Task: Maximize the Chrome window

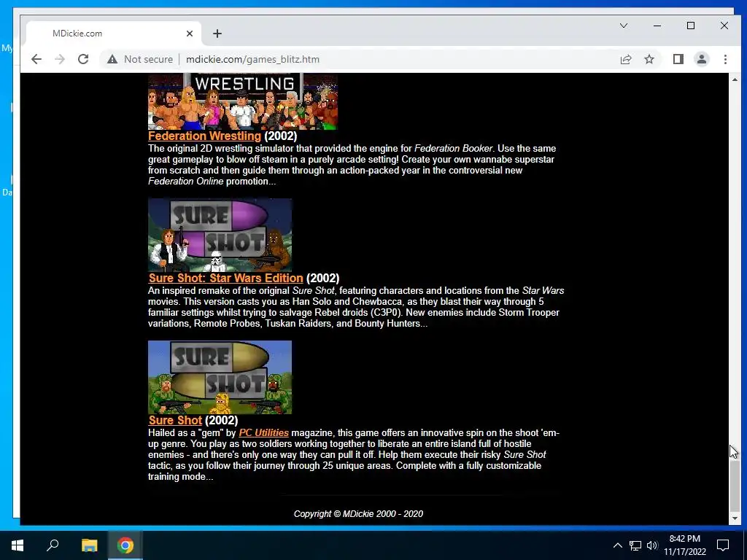Action: [x=691, y=26]
